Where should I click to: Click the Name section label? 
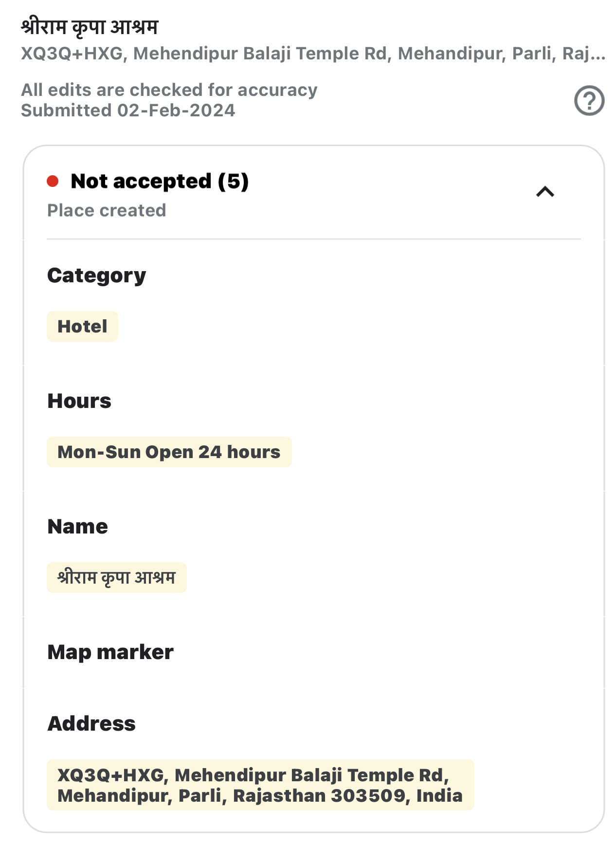[77, 527]
